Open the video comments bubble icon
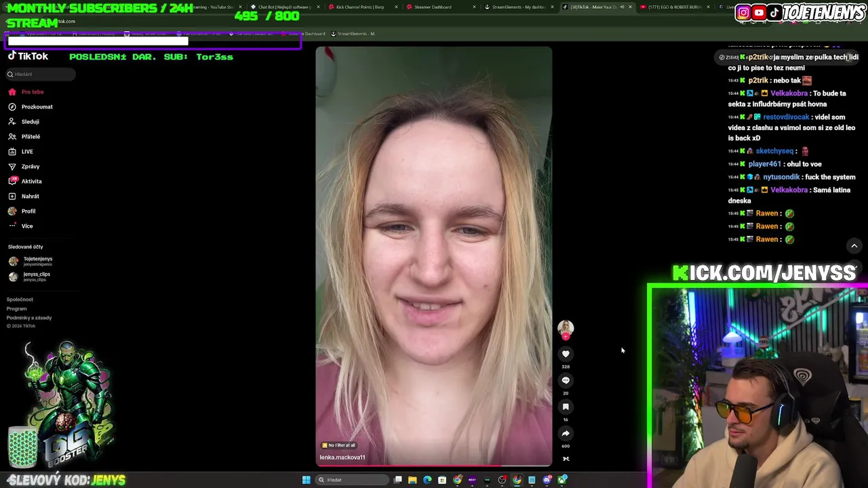 (x=566, y=380)
